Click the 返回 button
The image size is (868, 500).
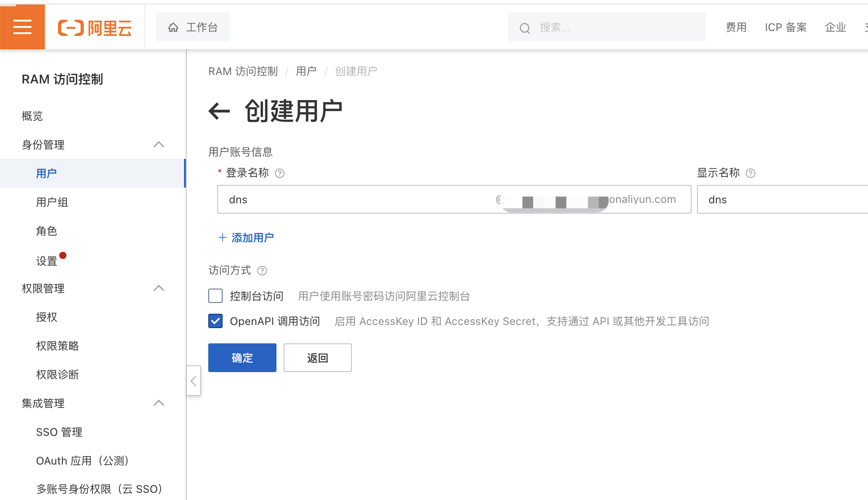[x=317, y=358]
